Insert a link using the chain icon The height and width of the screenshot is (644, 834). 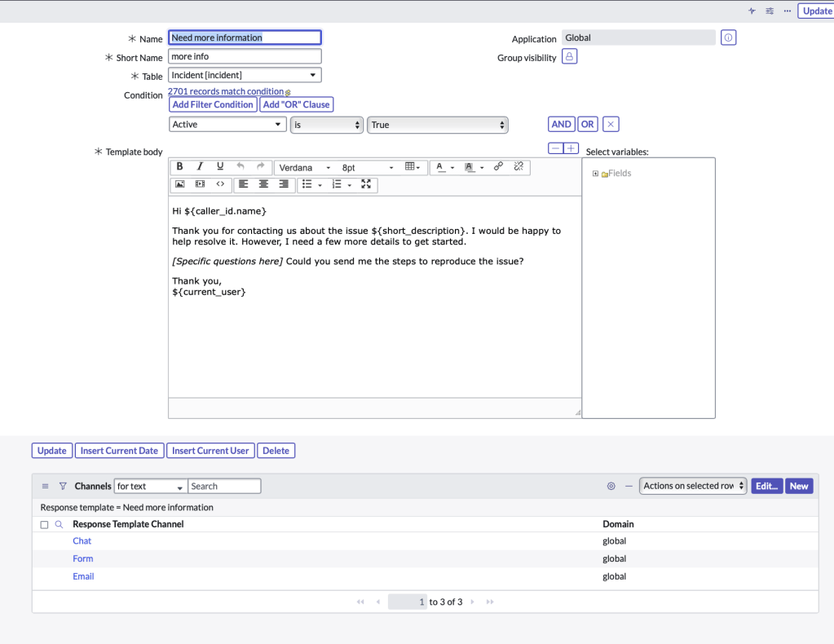point(498,167)
